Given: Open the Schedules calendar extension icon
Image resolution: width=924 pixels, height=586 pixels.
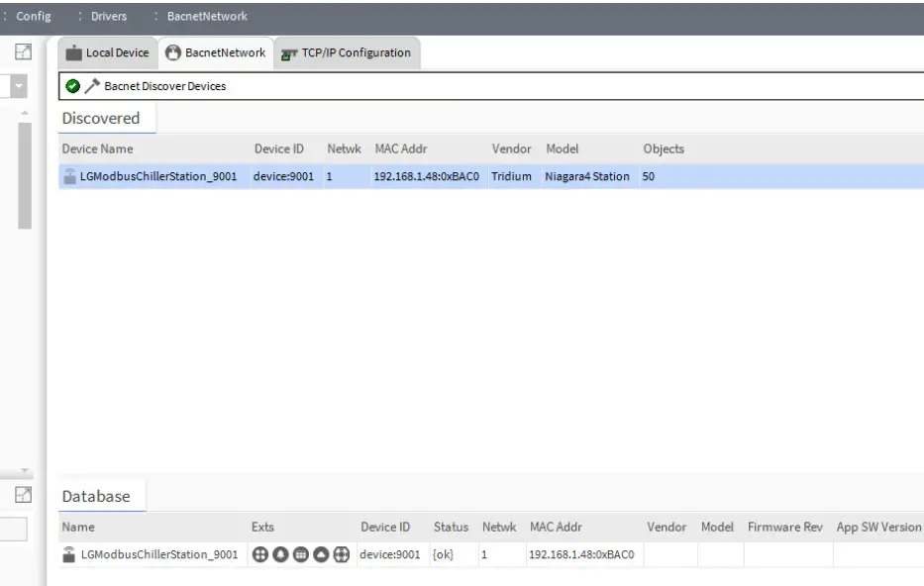Looking at the screenshot, I should pos(300,554).
